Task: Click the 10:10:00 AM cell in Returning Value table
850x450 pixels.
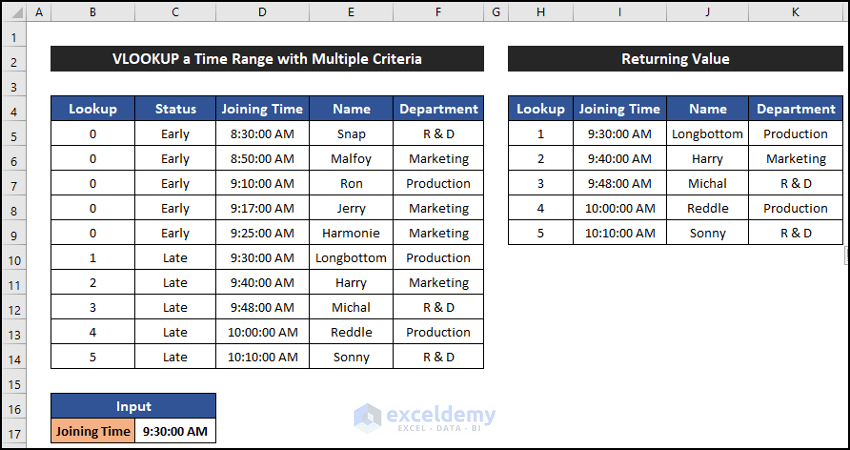Action: click(x=620, y=233)
